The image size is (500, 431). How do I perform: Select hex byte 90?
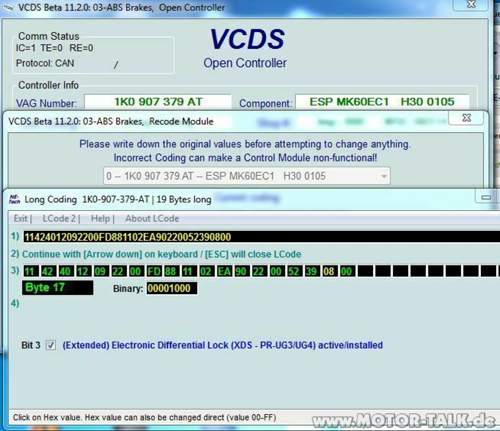241,271
